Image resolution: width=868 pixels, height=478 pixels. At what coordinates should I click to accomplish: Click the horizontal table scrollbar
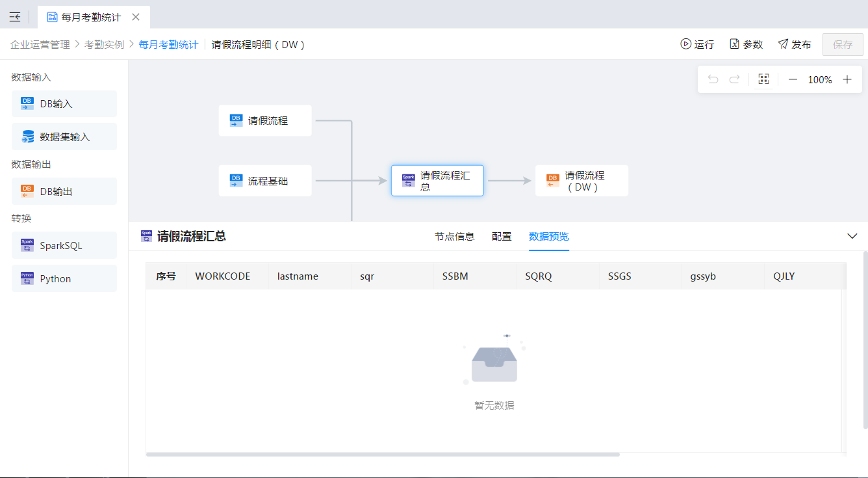point(383,455)
